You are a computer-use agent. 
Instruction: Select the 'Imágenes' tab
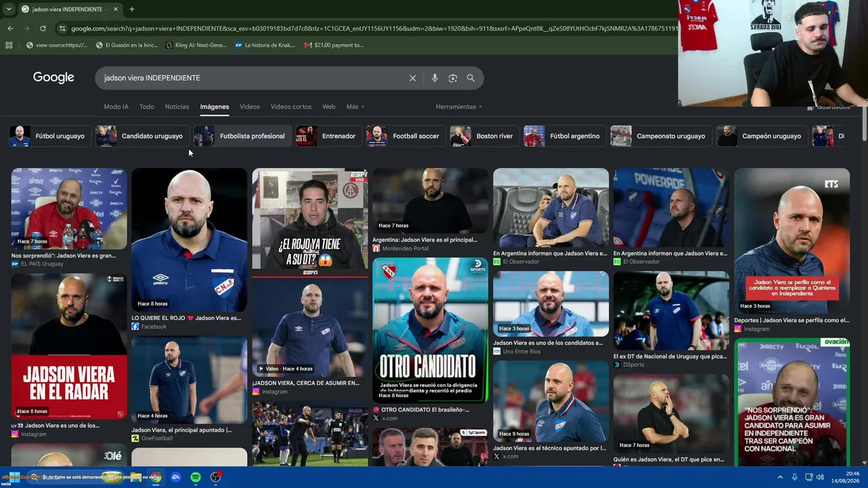coord(214,107)
